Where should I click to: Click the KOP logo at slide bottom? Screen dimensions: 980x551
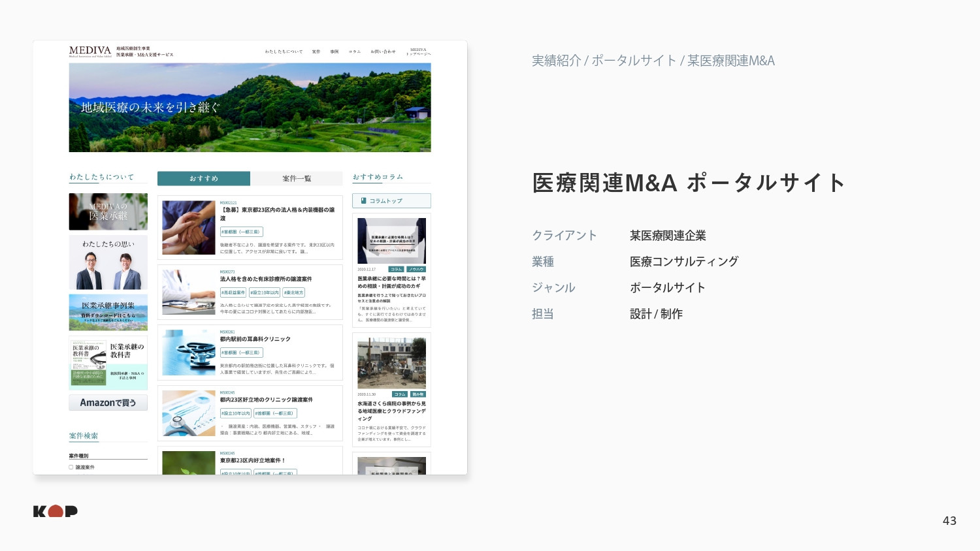56,511
